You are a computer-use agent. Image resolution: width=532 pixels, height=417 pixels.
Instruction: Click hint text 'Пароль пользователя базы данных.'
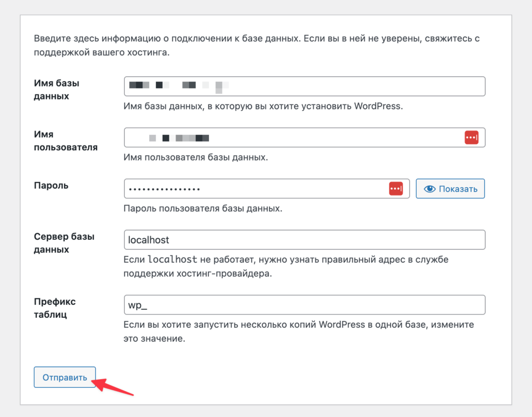(203, 208)
